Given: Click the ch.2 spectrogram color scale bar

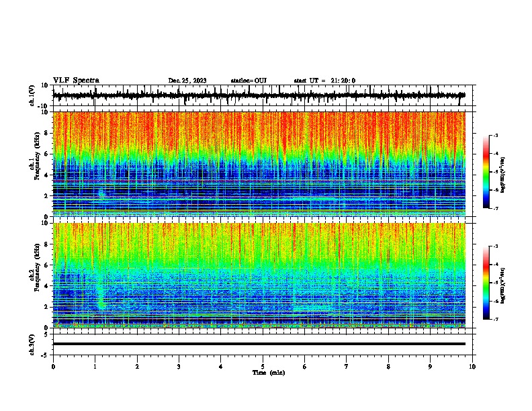Looking at the screenshot, I should (486, 283).
